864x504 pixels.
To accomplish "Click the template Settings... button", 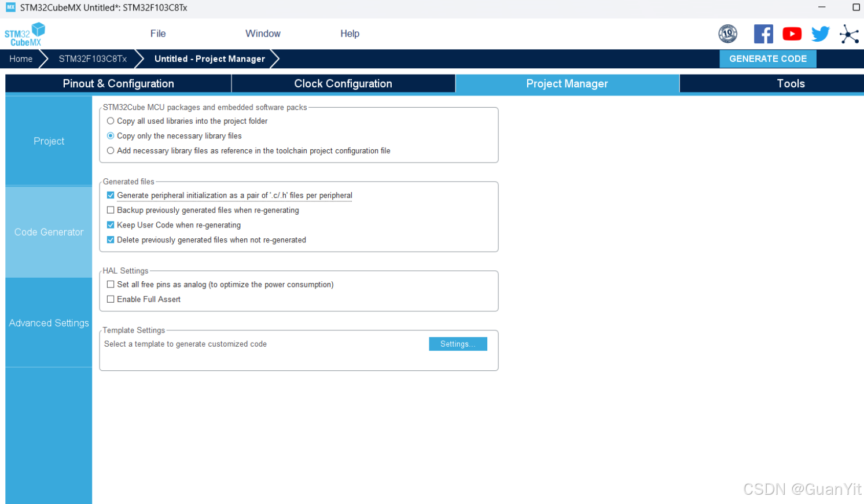I will pos(458,344).
